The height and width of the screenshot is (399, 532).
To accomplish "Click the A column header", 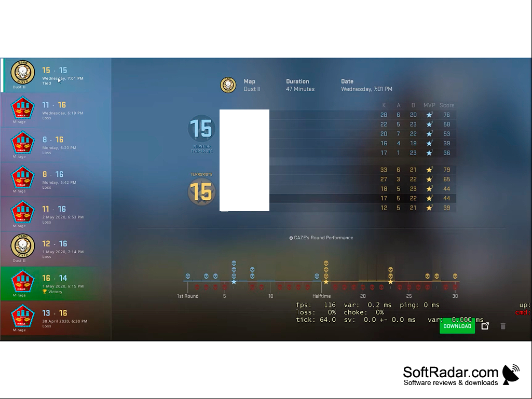I will click(x=398, y=105).
